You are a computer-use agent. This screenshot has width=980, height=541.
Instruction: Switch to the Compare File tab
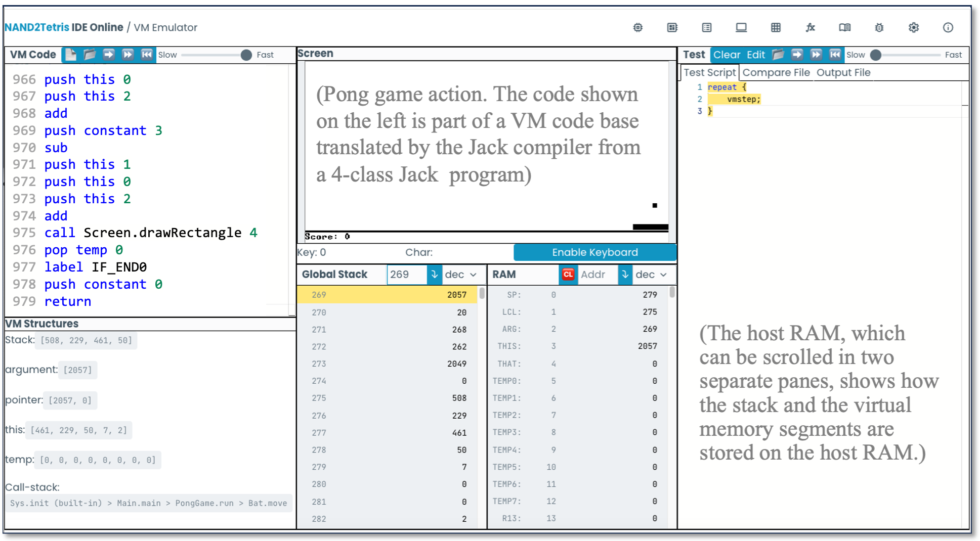(x=776, y=73)
